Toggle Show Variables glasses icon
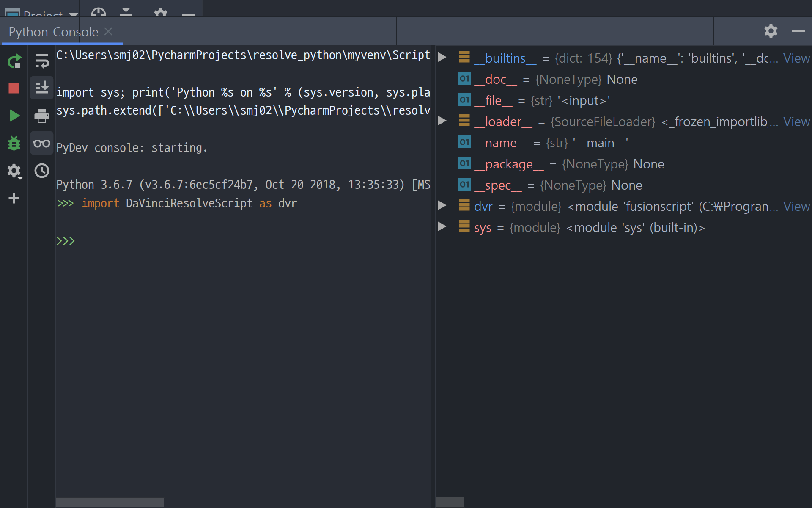This screenshot has width=812, height=508. pyautogui.click(x=41, y=143)
